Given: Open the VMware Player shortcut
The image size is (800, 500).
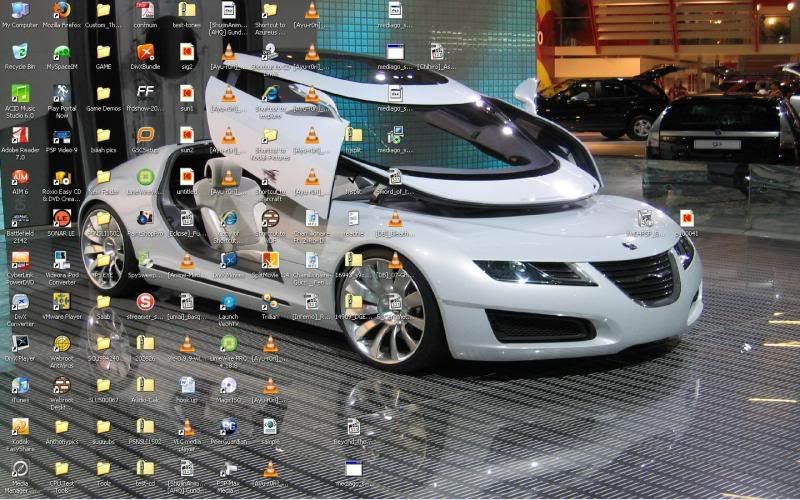Looking at the screenshot, I should (x=62, y=301).
